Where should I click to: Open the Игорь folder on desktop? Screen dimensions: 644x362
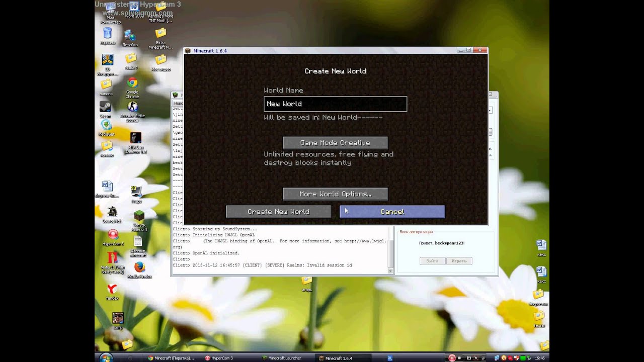307,284
